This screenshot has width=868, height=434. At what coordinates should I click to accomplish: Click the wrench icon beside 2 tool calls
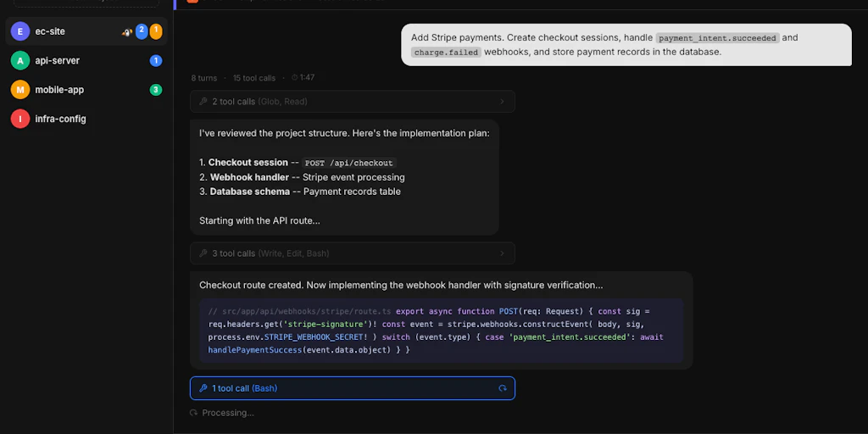click(x=203, y=102)
